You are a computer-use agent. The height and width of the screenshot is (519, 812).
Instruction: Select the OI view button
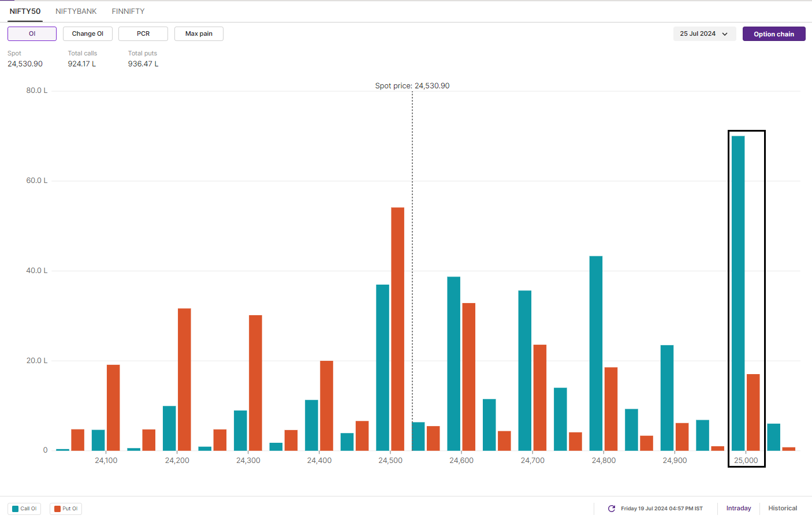32,33
